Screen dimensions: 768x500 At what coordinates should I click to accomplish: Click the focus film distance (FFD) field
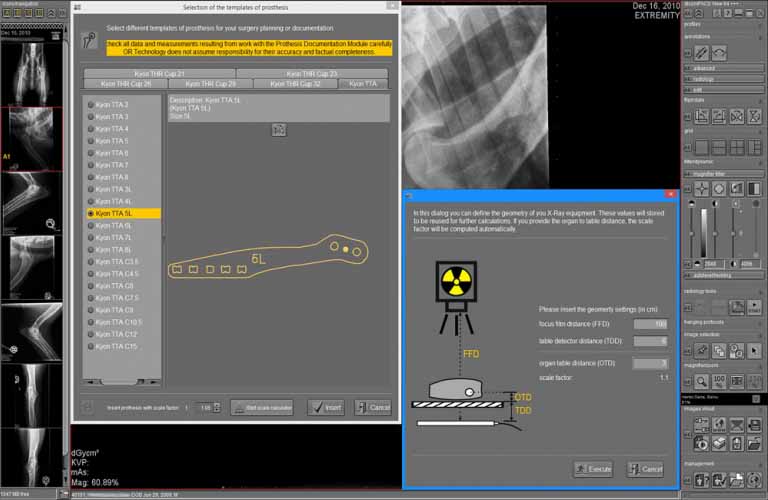[x=650, y=324]
